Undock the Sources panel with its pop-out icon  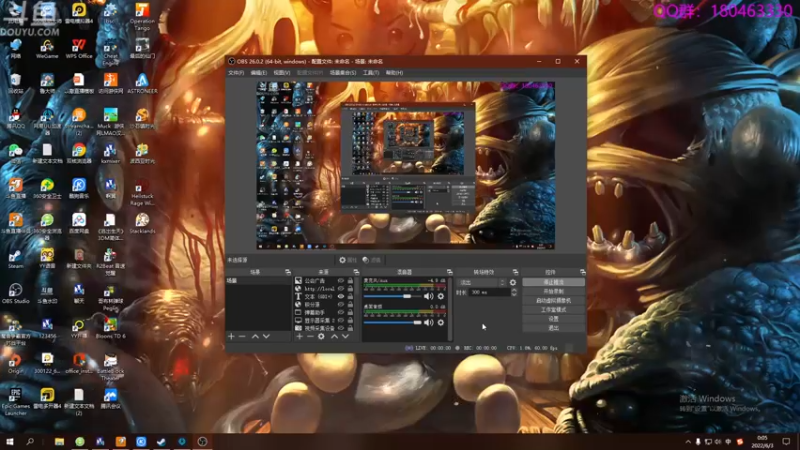click(356, 272)
